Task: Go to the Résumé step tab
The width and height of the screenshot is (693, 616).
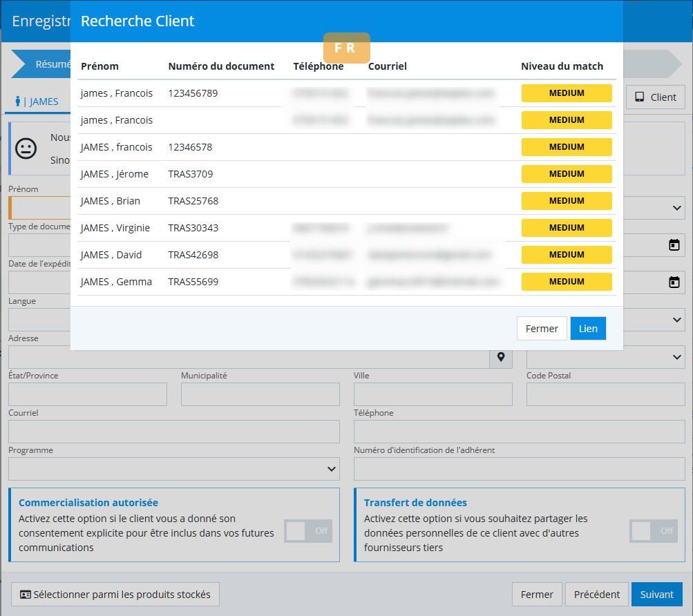Action: coord(48,64)
